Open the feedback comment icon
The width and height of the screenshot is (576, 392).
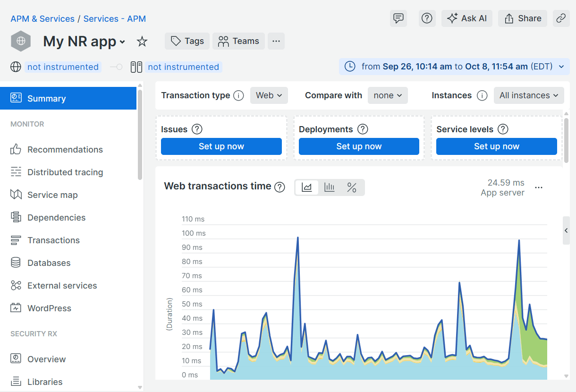398,18
